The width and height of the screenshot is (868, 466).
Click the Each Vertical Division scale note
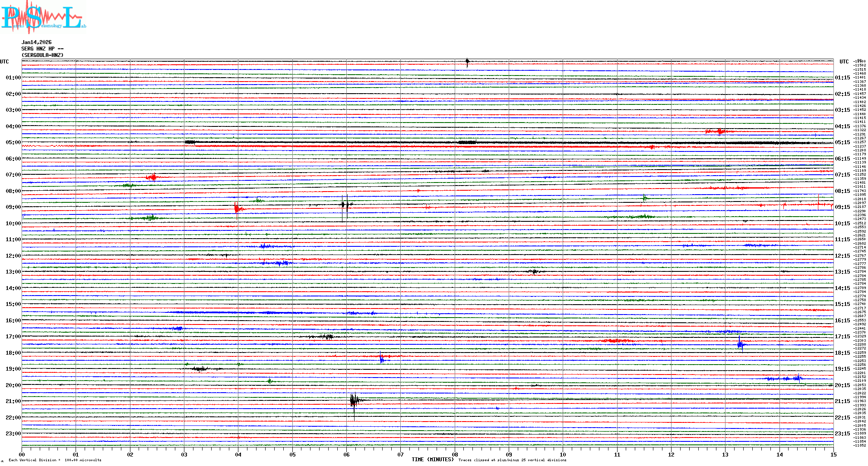coord(55,460)
